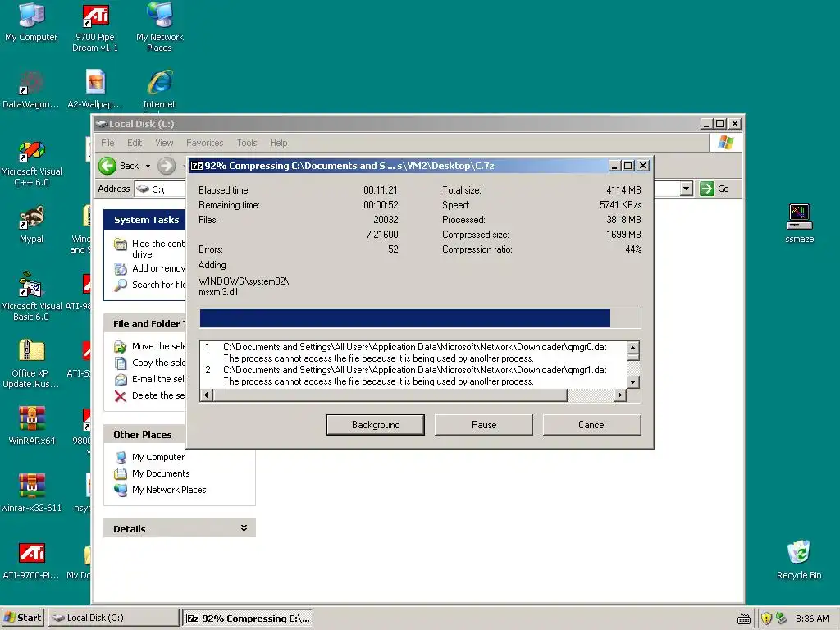840x630 pixels.
Task: Click the network connection tray icon
Action: coord(781,619)
